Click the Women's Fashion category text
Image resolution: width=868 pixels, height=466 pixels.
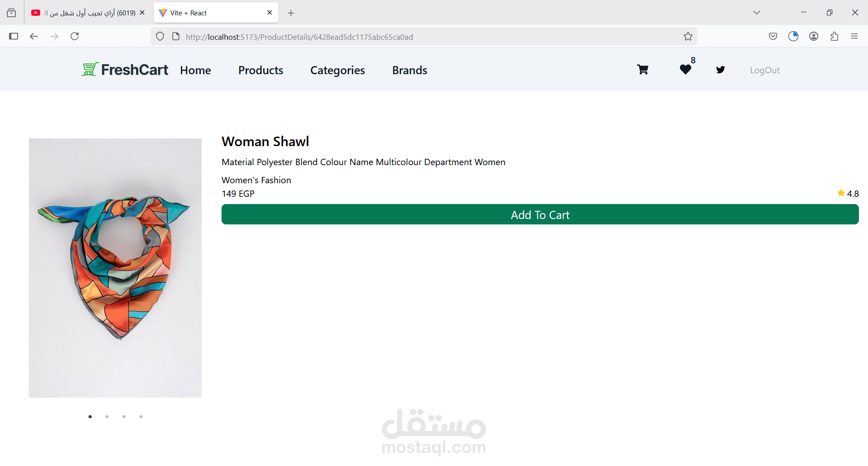tap(256, 180)
